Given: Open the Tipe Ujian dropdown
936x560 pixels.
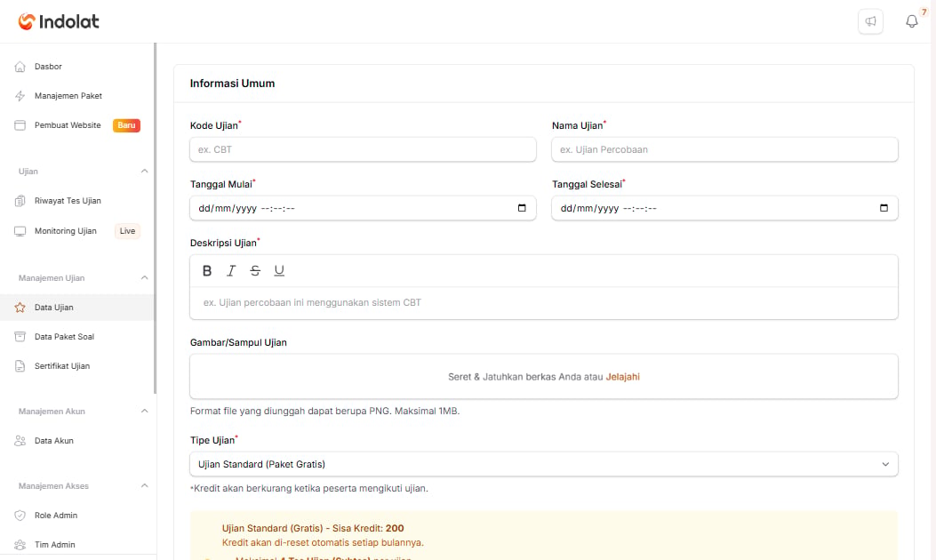Looking at the screenshot, I should 544,464.
